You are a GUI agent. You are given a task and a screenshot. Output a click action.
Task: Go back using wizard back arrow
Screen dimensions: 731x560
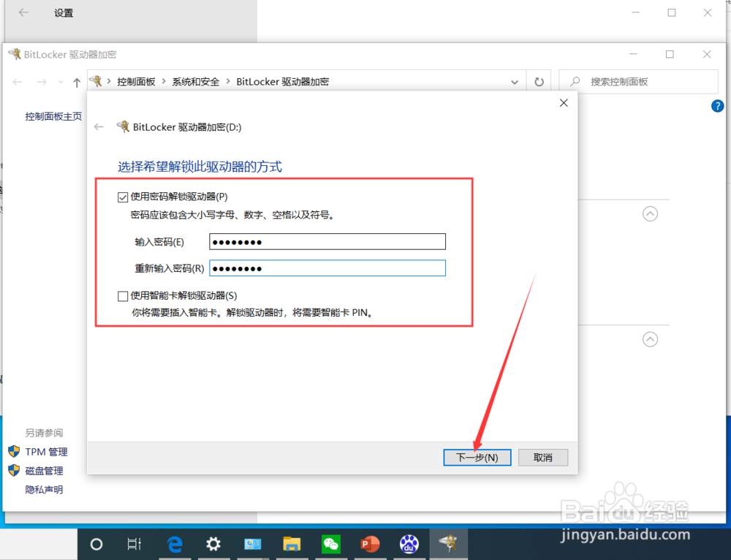(99, 126)
